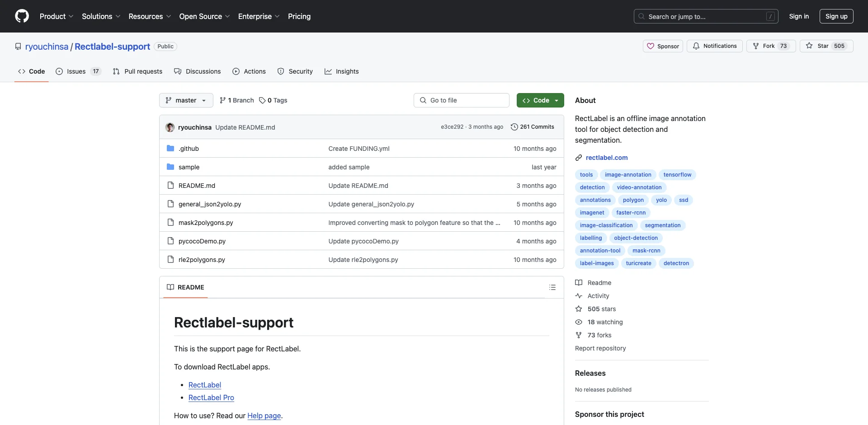The image size is (868, 425).
Task: Click the Sponsor heart button
Action: 663,46
